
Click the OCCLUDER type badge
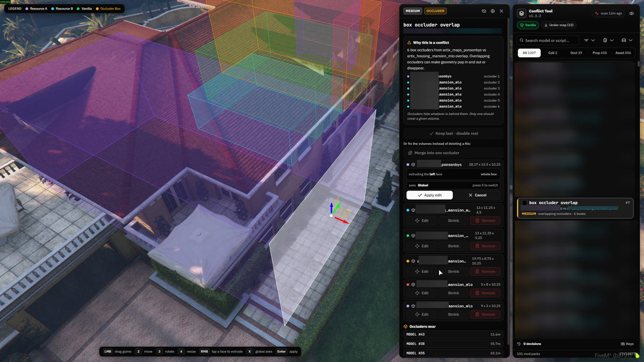click(435, 11)
